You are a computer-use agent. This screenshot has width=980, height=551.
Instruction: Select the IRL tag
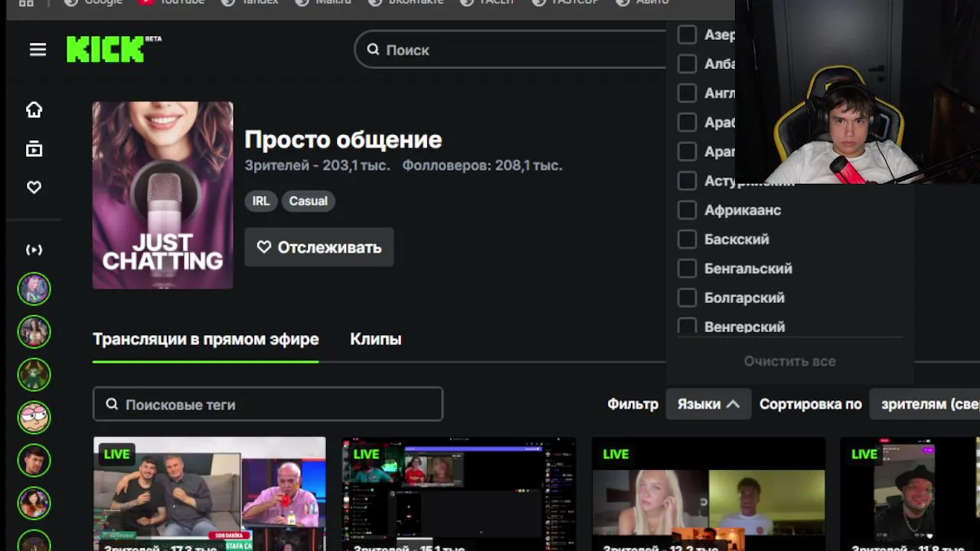pos(261,201)
